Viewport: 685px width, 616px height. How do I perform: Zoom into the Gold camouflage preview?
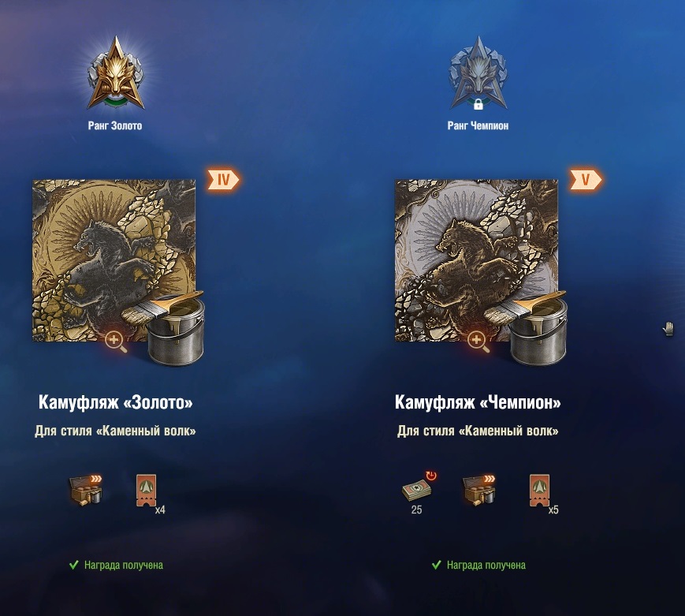[116, 342]
